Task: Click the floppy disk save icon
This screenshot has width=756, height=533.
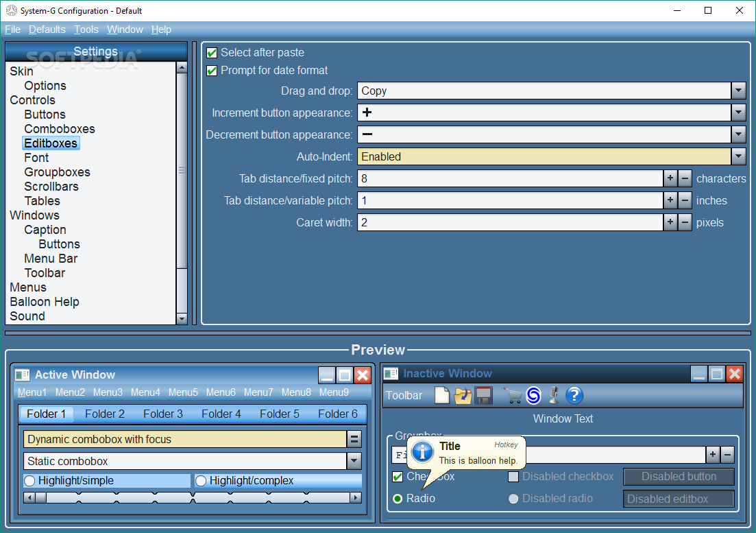Action: (484, 396)
